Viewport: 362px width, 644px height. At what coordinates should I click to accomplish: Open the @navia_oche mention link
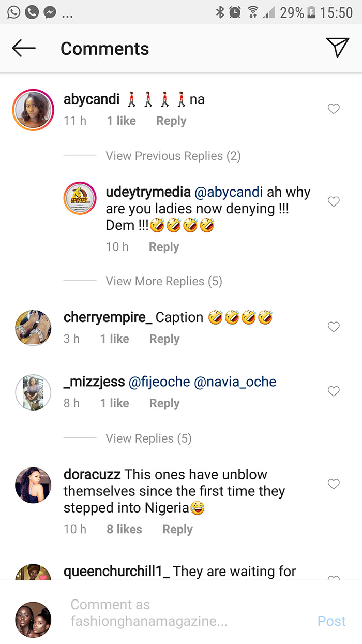[235, 382]
